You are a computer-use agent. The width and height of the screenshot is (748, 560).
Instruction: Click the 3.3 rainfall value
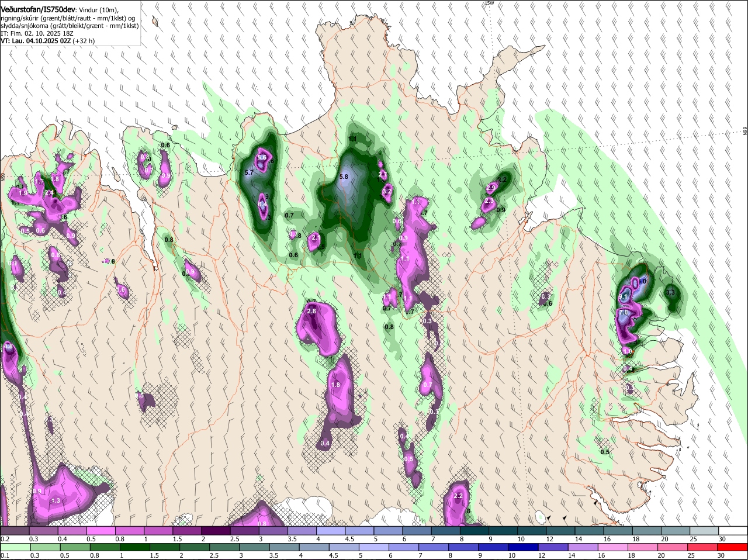click(x=670, y=292)
